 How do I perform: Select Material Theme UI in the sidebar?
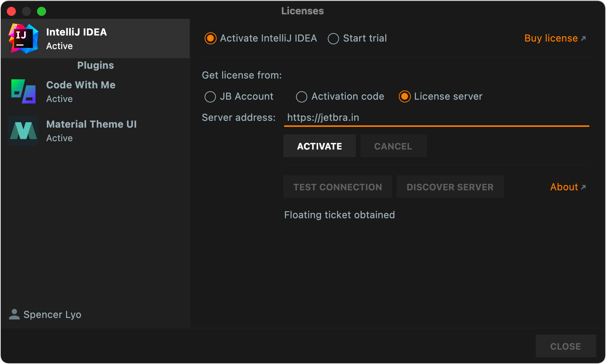click(91, 131)
